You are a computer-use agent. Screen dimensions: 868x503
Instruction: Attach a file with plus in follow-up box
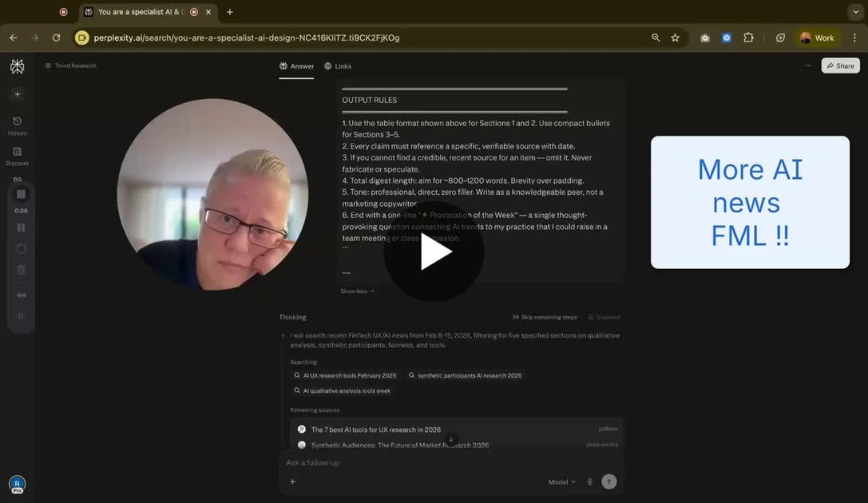pyautogui.click(x=293, y=481)
